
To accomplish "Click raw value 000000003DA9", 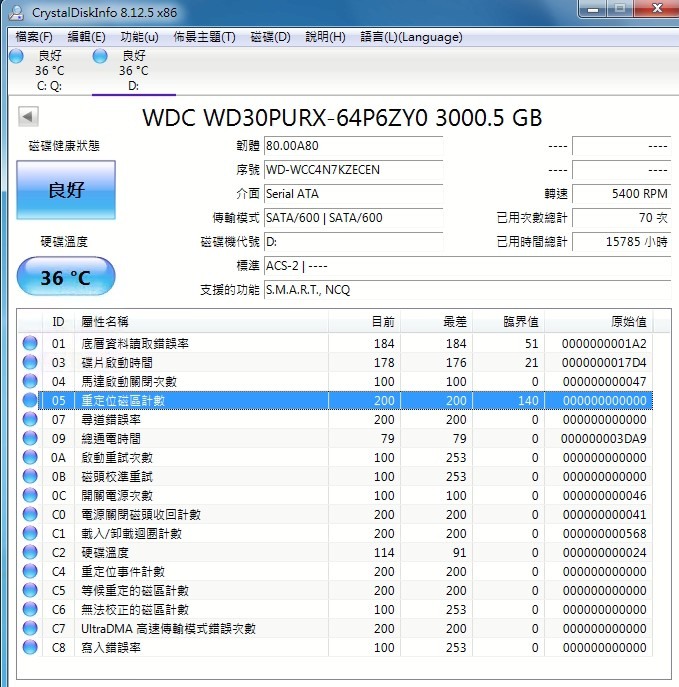I will coord(604,439).
